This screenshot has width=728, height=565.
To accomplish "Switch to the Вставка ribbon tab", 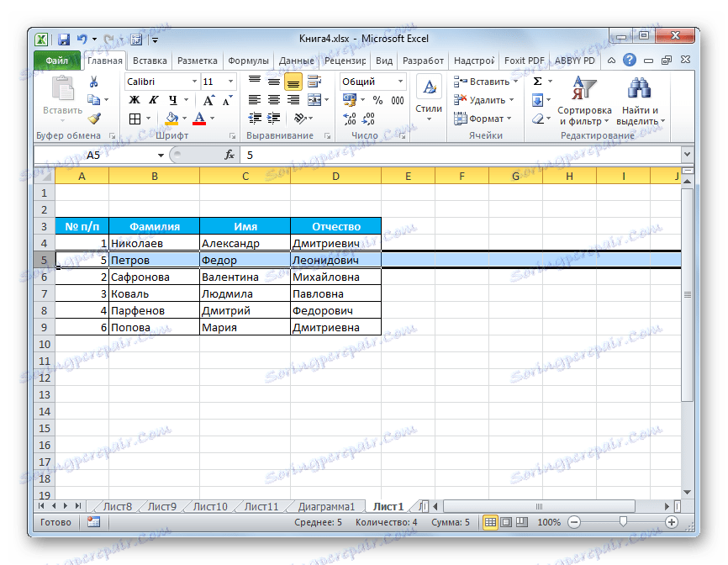I will 150,61.
